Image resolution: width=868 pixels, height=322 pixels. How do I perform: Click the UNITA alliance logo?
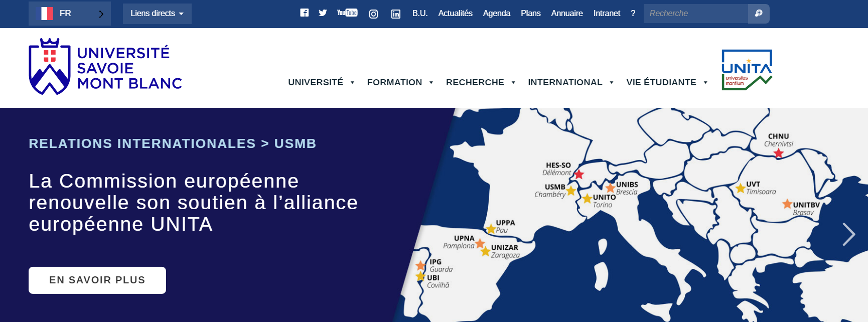coord(747,70)
